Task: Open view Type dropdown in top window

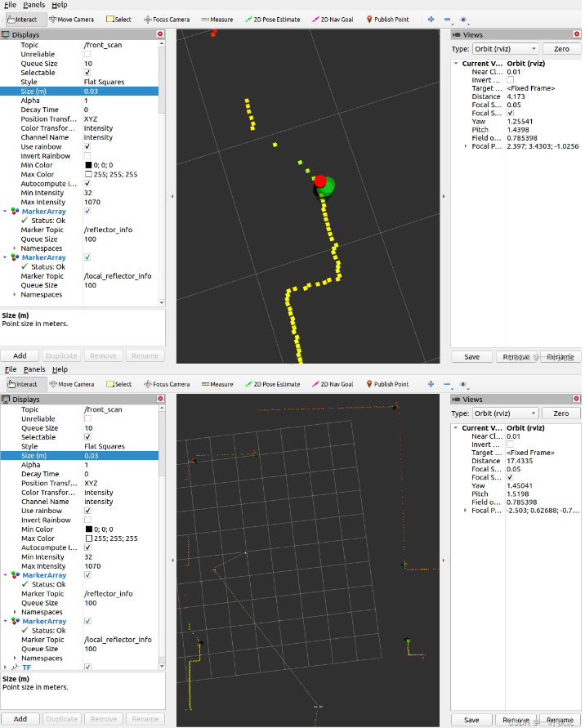Action: click(x=505, y=49)
